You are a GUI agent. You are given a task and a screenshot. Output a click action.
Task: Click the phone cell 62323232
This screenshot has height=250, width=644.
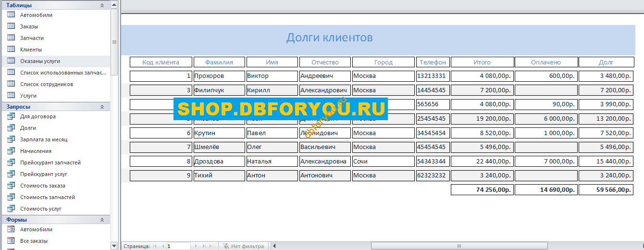click(433, 175)
